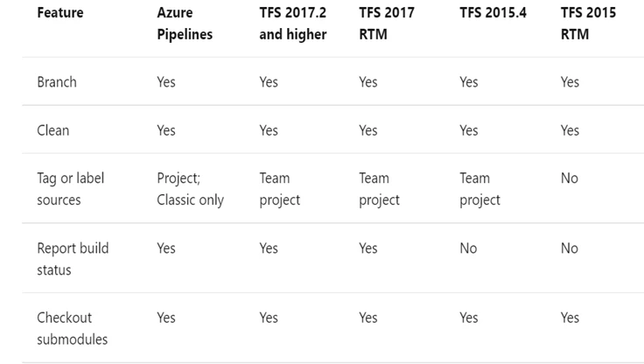Click the Feature column header
Viewport: 644px width, 364px height.
(x=60, y=13)
